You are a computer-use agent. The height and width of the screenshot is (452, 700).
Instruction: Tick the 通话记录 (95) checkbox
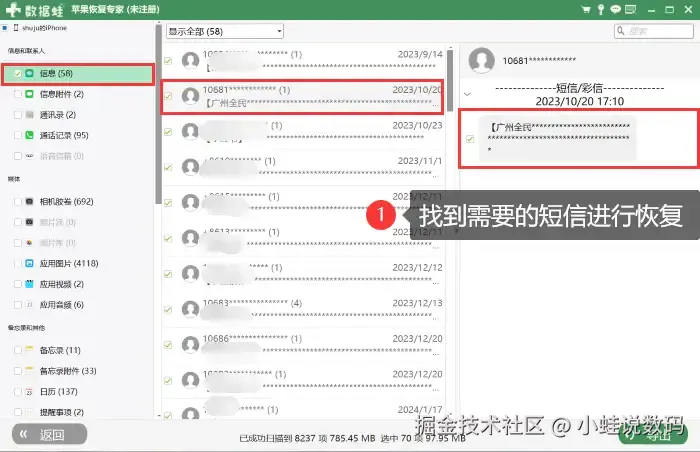point(18,135)
